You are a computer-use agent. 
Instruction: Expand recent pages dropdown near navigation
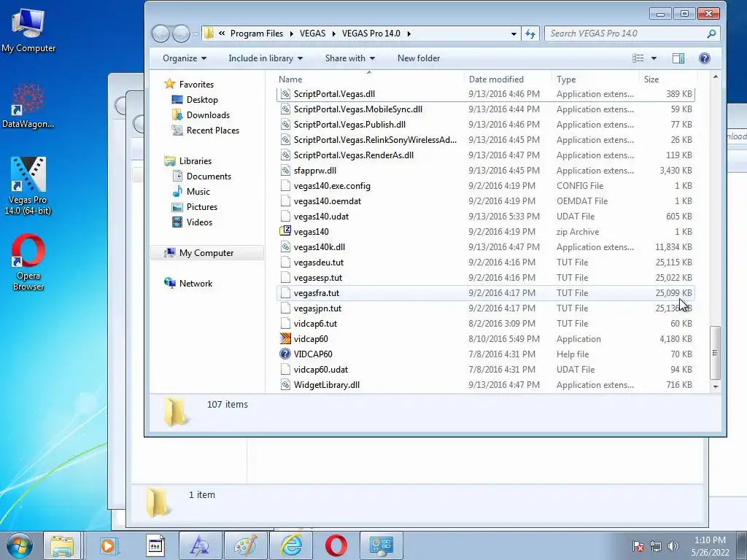click(196, 34)
